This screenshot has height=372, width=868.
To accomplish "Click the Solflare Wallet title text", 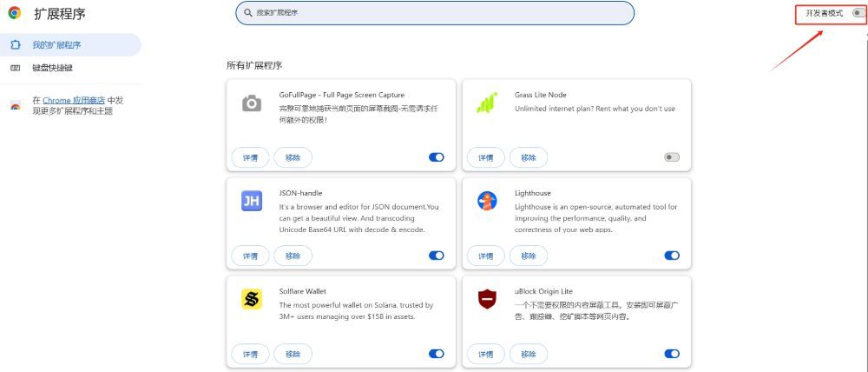I will coord(303,291).
